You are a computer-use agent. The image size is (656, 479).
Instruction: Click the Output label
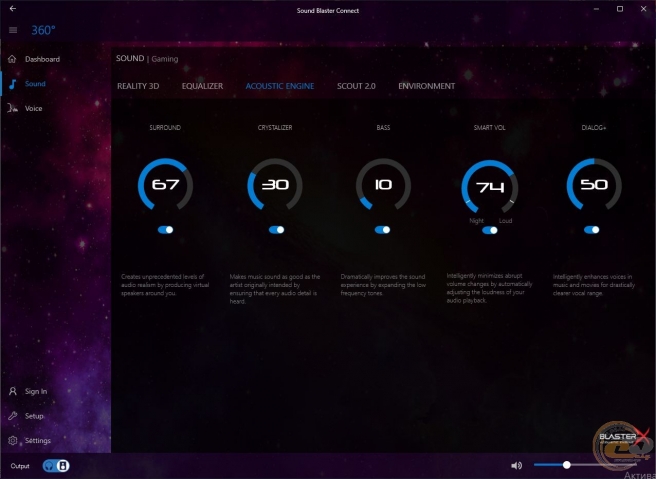20,466
